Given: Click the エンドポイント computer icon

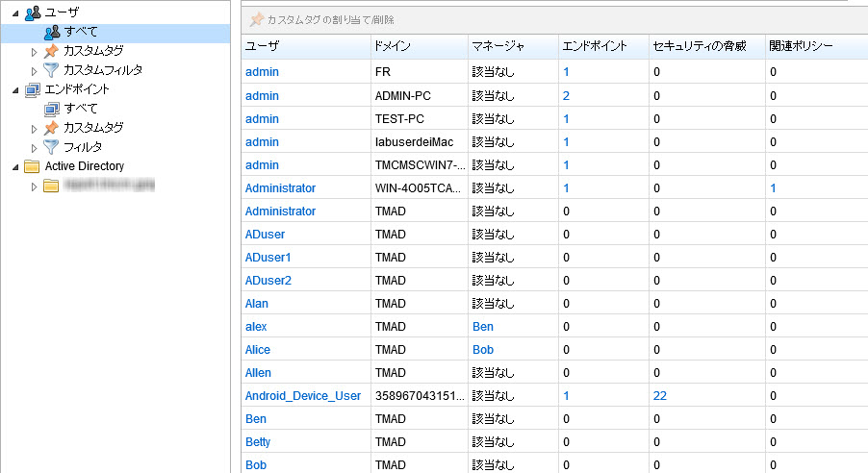Looking at the screenshot, I should point(34,89).
